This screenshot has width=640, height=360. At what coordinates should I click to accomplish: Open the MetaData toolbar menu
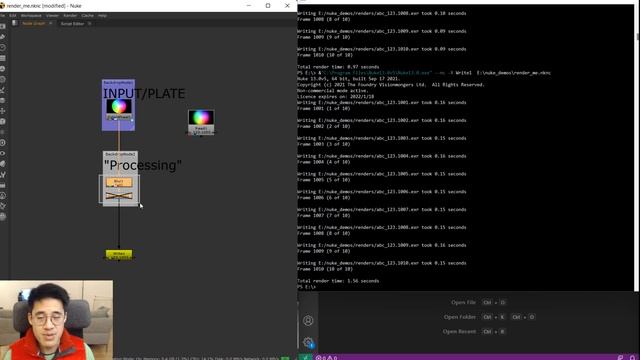click(3, 164)
